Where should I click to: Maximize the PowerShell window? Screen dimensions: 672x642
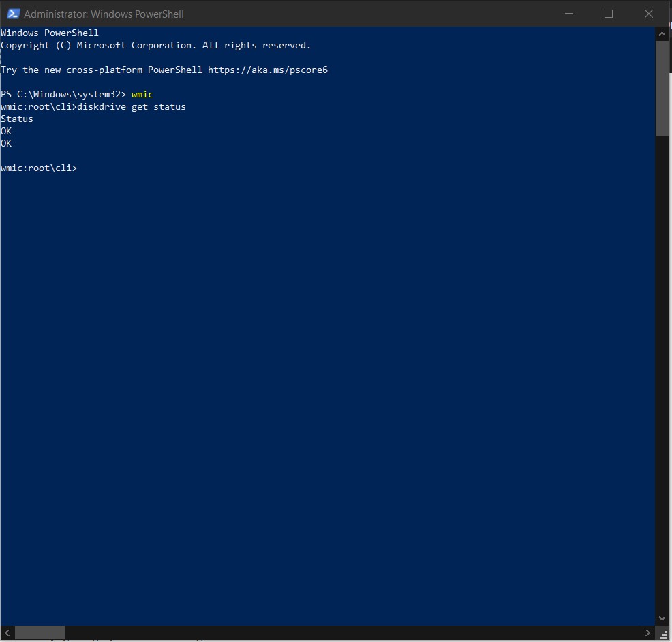click(608, 14)
